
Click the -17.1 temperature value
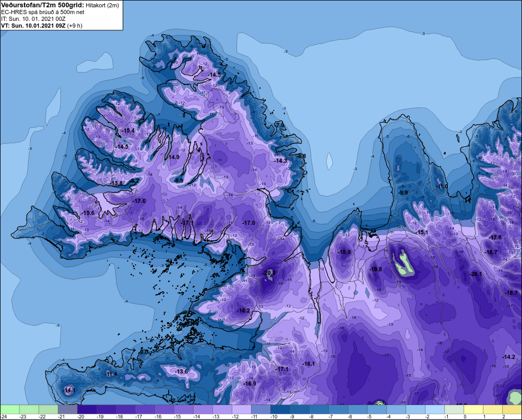point(282,369)
